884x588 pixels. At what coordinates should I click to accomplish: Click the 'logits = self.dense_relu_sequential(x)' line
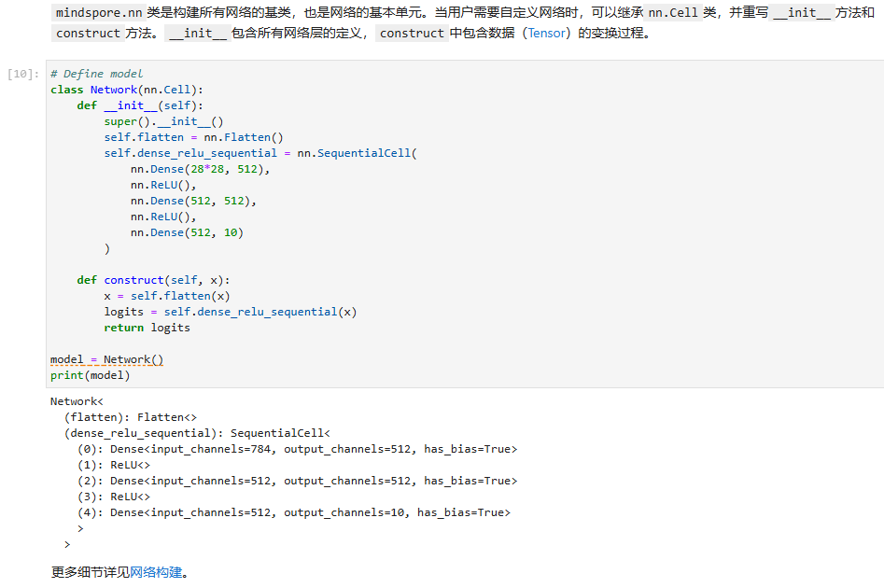pos(230,312)
